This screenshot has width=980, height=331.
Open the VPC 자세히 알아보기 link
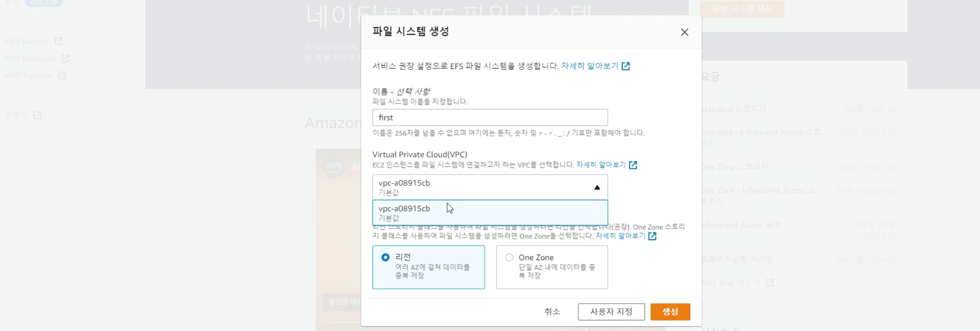click(x=601, y=165)
